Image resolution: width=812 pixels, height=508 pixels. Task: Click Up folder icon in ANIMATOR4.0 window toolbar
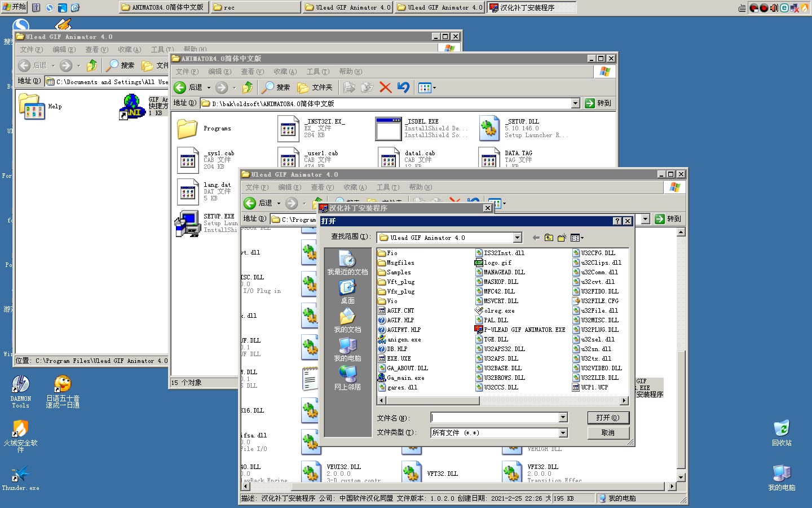[248, 87]
